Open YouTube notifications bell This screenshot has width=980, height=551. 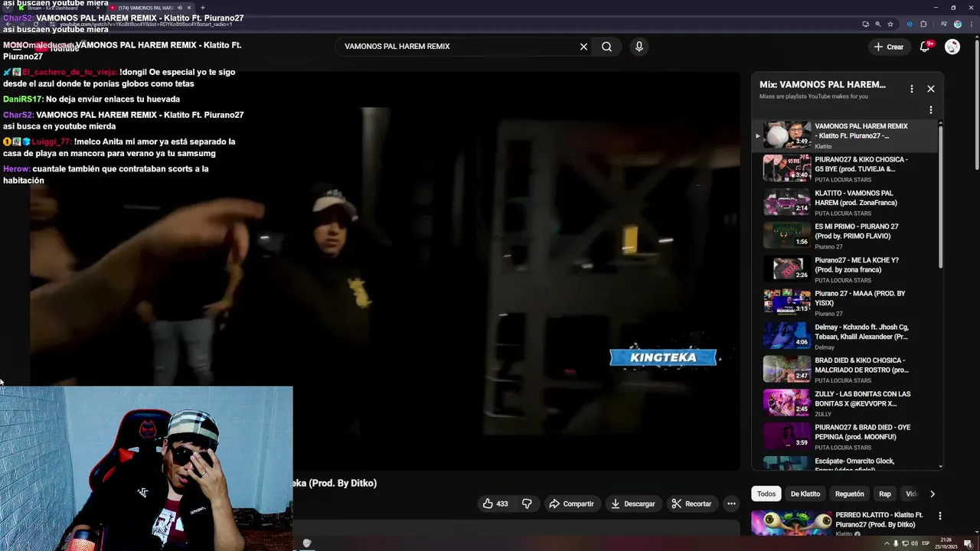tap(925, 47)
